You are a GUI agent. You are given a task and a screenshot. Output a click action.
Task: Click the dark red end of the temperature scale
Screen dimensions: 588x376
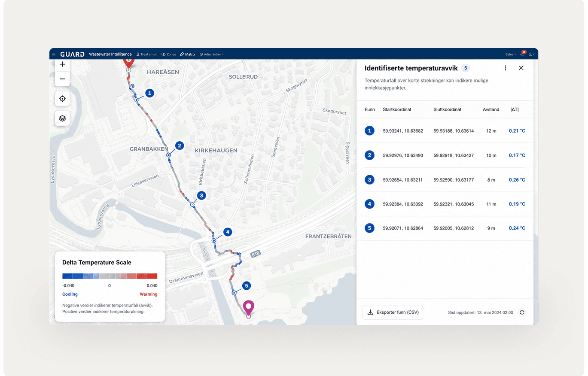click(x=152, y=276)
